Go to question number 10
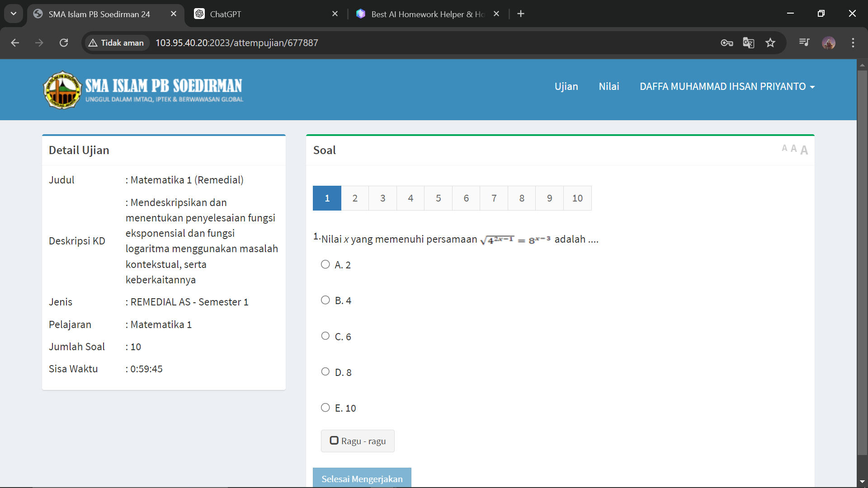 pos(577,198)
